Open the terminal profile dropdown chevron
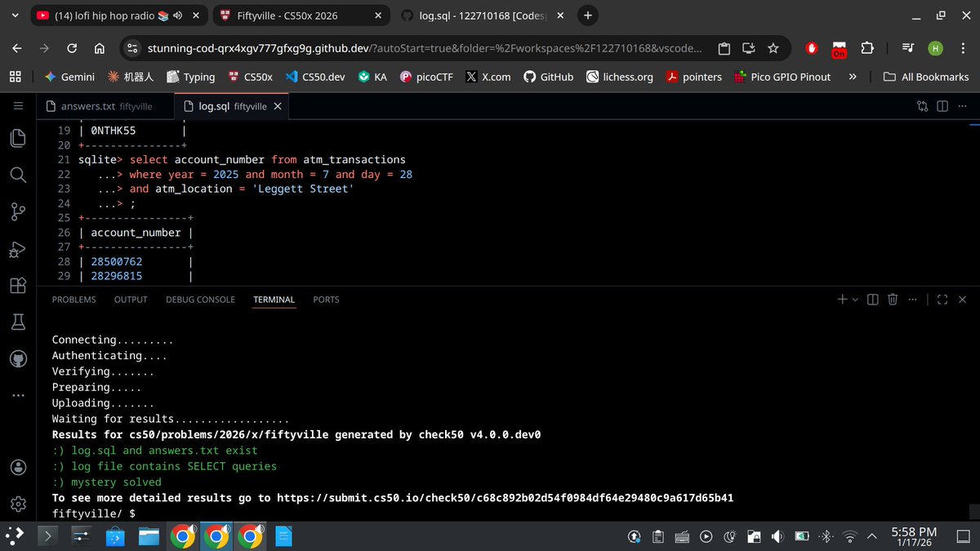The width and height of the screenshot is (980, 551). (853, 299)
